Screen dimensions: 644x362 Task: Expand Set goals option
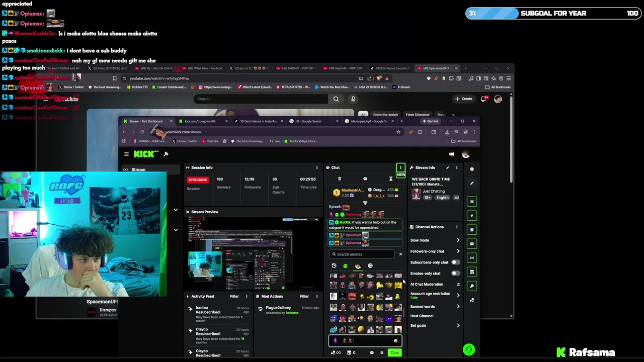pyautogui.click(x=458, y=325)
